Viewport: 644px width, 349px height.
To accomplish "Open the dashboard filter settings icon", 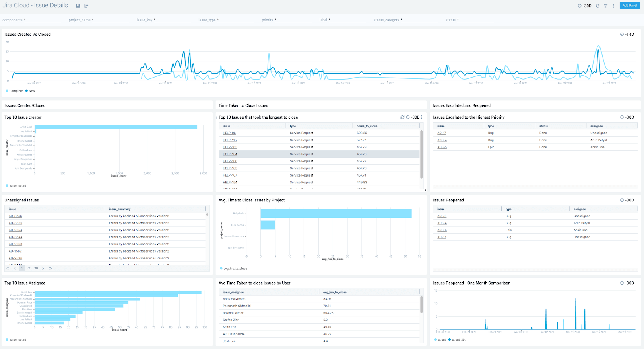I will pyautogui.click(x=606, y=6).
